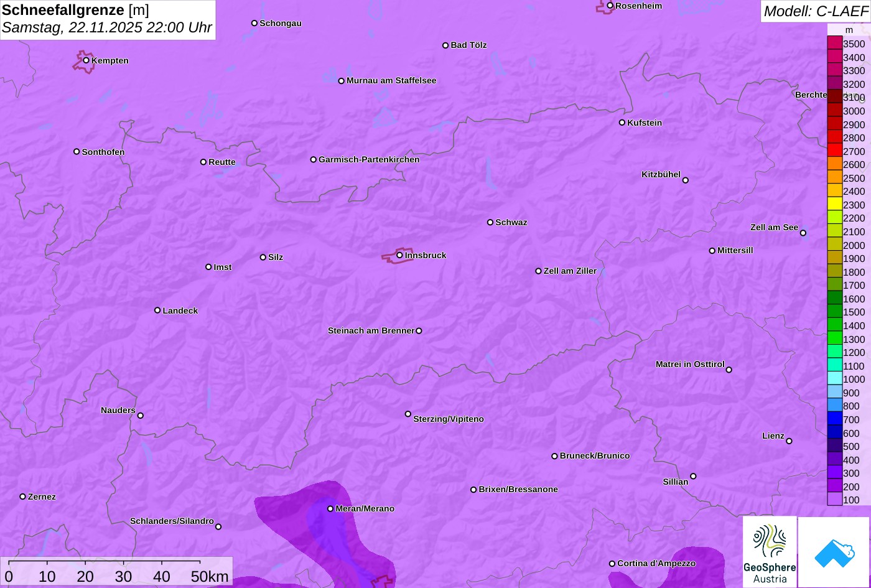This screenshot has width=871, height=588.
Task: Click the "Zell am Ziller" label
Action: coord(570,271)
